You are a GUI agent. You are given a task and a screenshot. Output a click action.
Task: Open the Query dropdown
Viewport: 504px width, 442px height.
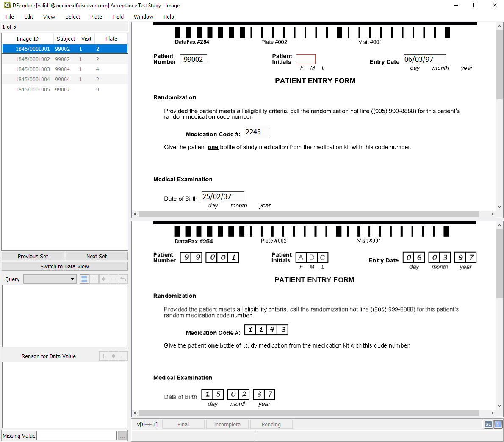[x=50, y=279]
